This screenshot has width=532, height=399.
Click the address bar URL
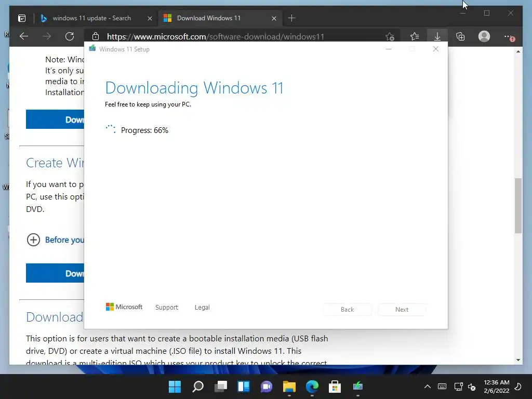point(216,37)
